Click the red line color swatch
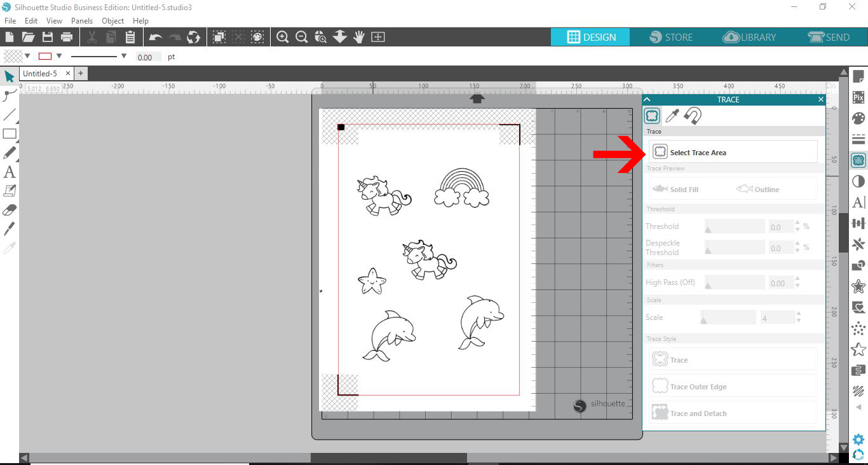Image resolution: width=868 pixels, height=465 pixels. [45, 57]
